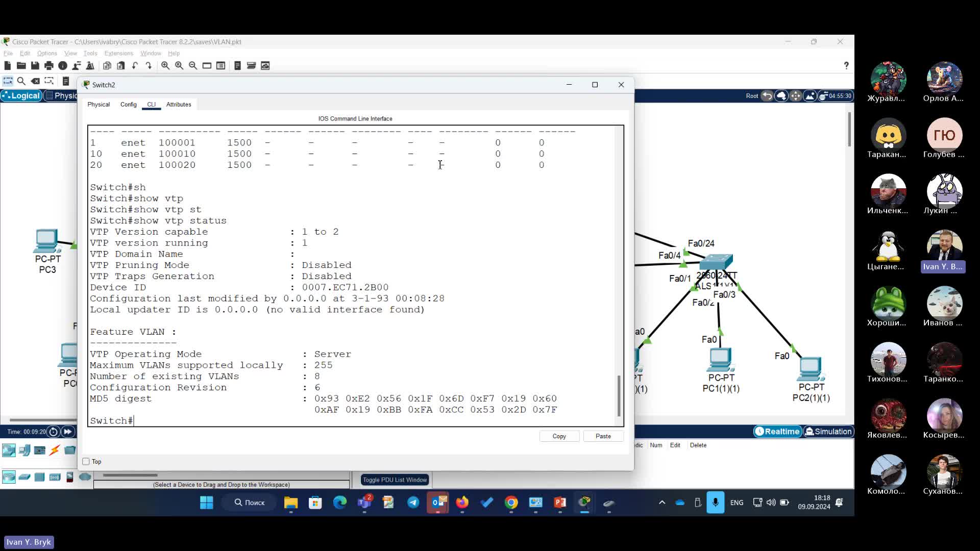Click the help question mark icon
Viewport: 980px width, 551px height.
pos(846,65)
